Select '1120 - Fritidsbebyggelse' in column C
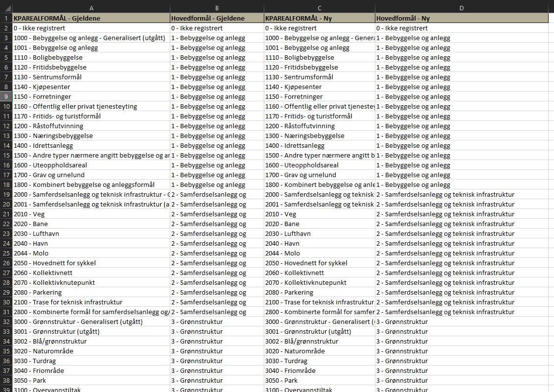554x392 pixels. pos(320,68)
